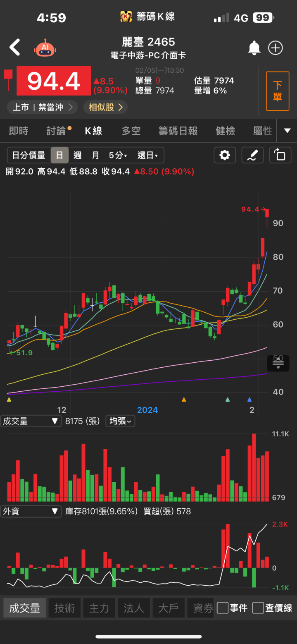Check the 事件 checkbox
Screen dimensions: 297x644
click(223, 608)
